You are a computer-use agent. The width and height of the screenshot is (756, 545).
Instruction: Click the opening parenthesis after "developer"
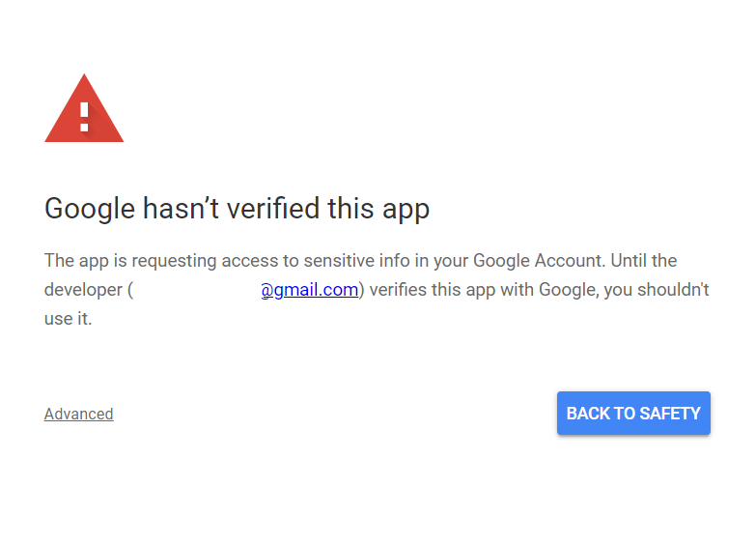tap(129, 289)
